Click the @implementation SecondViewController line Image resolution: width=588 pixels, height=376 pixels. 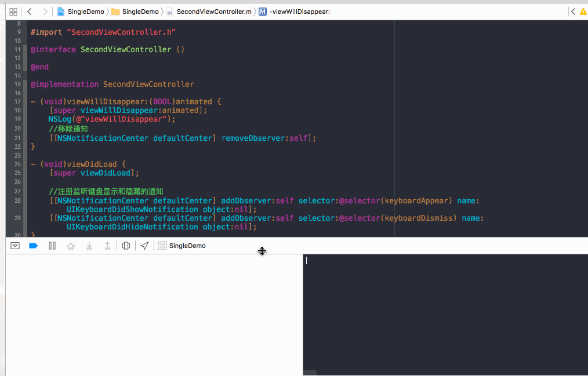point(112,84)
